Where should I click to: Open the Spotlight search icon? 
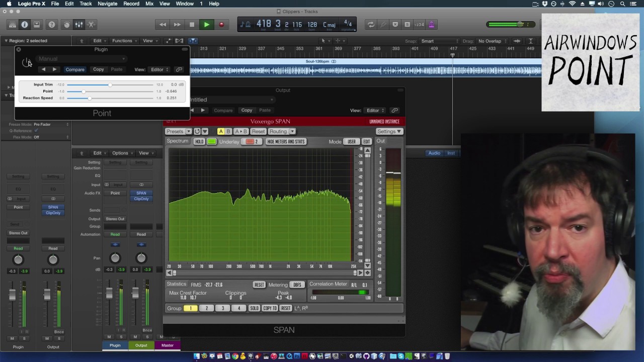[x=623, y=4]
